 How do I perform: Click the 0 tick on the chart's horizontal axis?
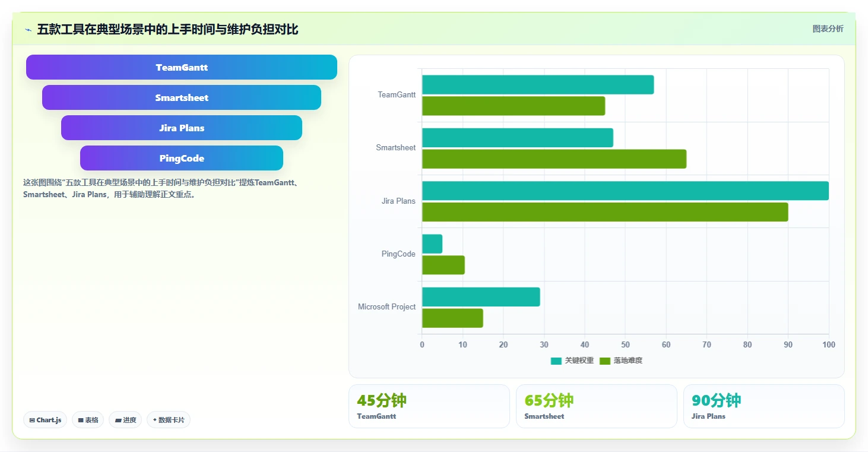(422, 344)
